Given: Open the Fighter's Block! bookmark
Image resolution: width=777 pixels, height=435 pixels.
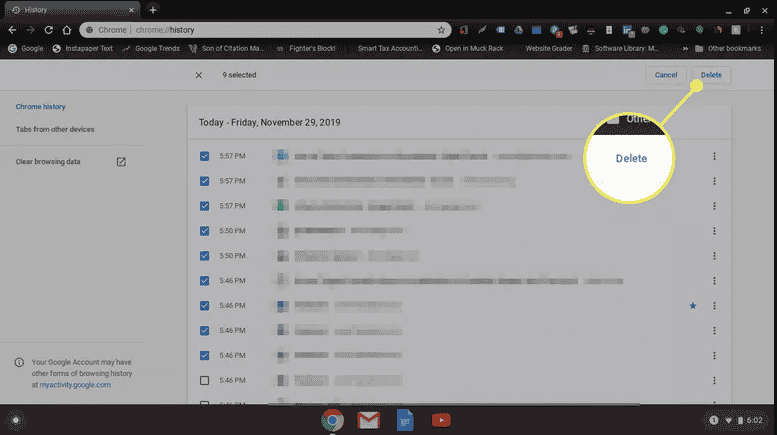Looking at the screenshot, I should (x=306, y=49).
